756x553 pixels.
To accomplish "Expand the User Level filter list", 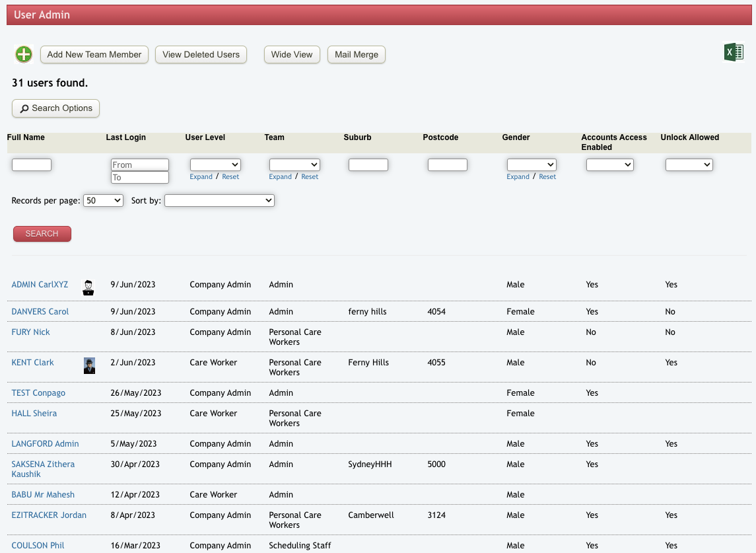I will tap(201, 177).
